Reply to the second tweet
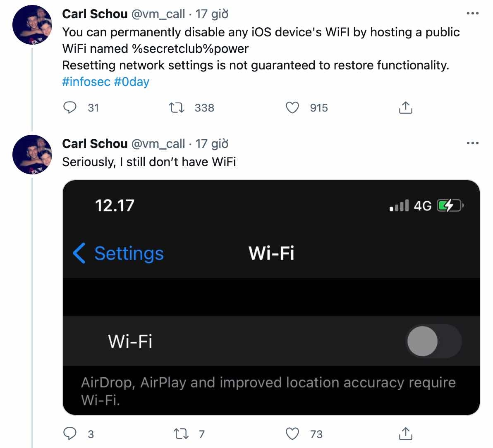 click(71, 434)
